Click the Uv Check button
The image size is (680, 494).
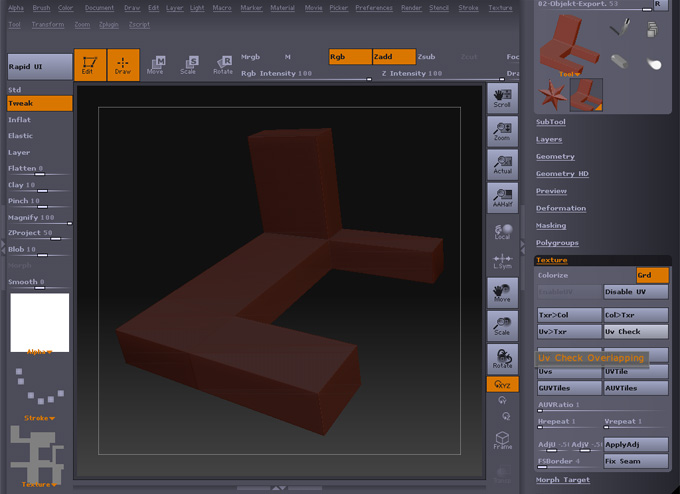click(x=636, y=331)
